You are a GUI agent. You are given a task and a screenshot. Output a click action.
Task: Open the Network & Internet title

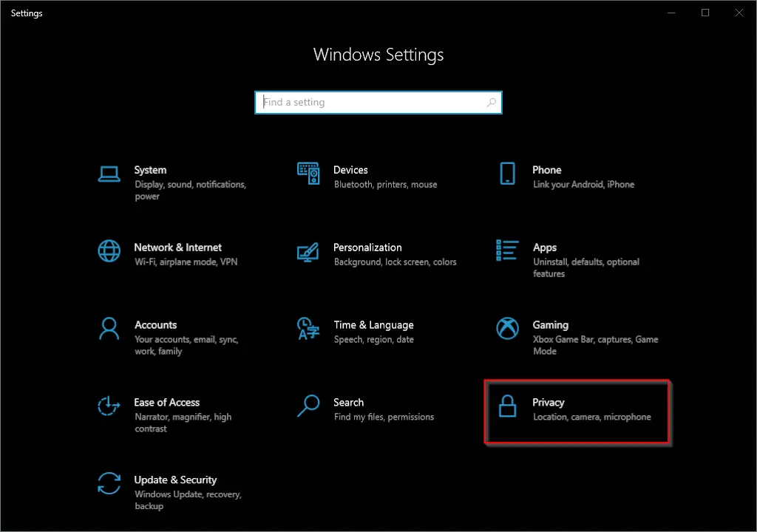(x=177, y=248)
